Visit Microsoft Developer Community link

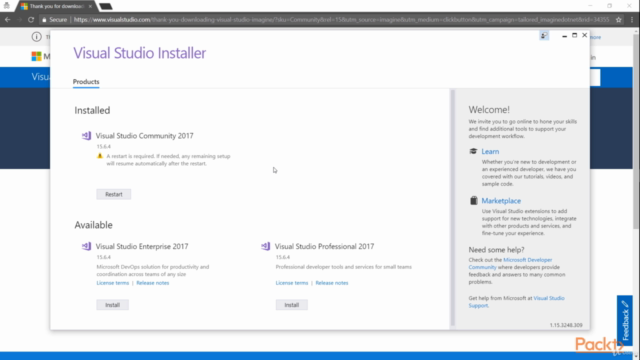pyautogui.click(x=510, y=263)
